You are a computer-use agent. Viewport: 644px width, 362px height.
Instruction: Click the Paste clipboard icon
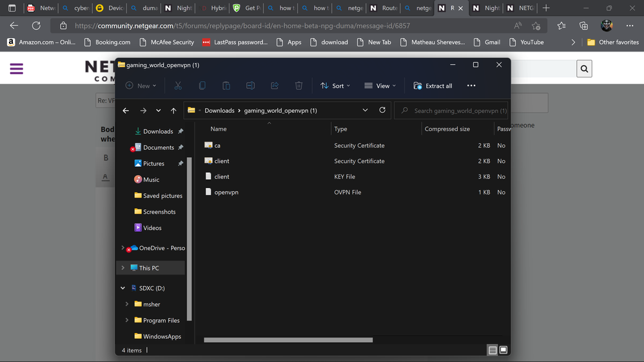click(226, 86)
